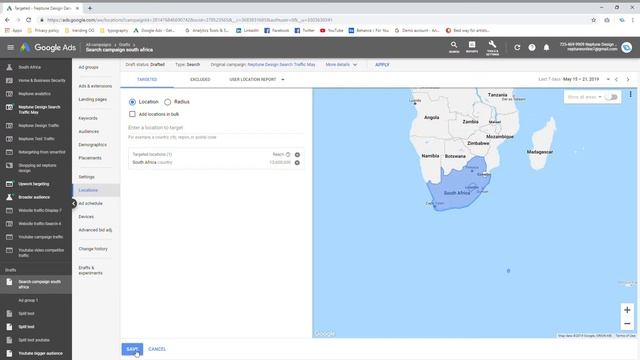Viewport: 640px width, 360px height.
Task: Click the Google Ads logo
Action: point(48,47)
